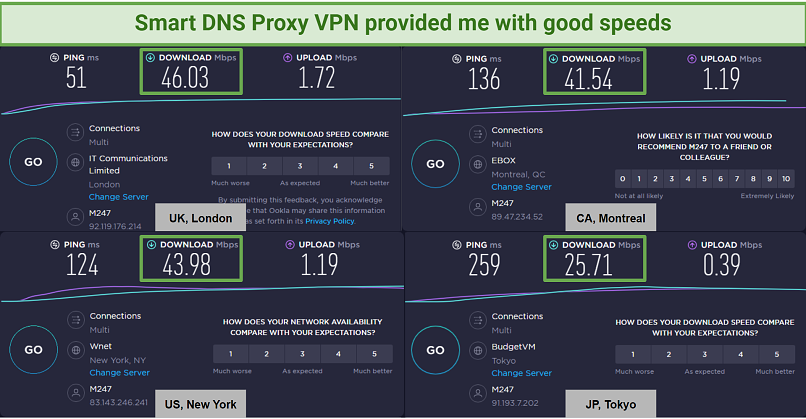Click the globe icon next to IT Communications Limited
The image size is (806, 419).
(x=76, y=162)
